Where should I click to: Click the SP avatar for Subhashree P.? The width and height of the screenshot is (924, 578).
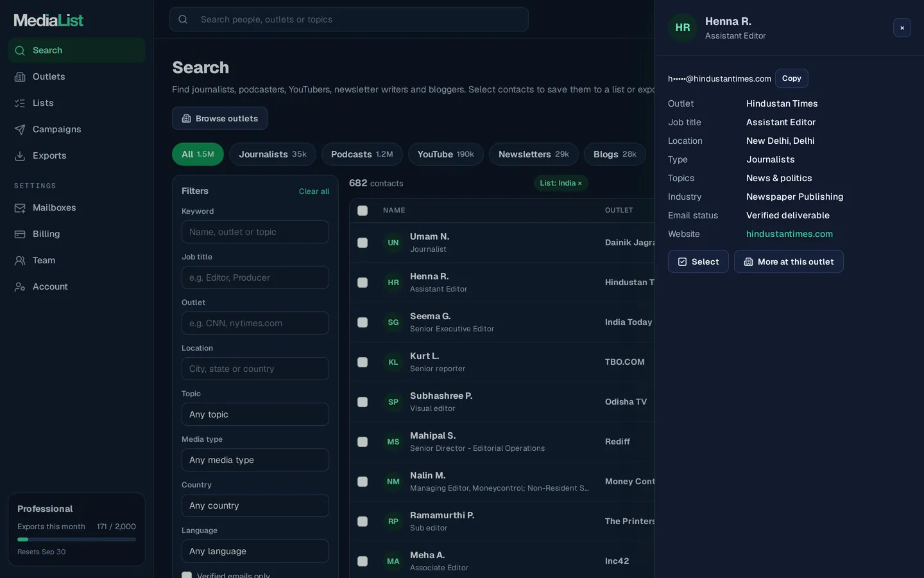pos(393,402)
